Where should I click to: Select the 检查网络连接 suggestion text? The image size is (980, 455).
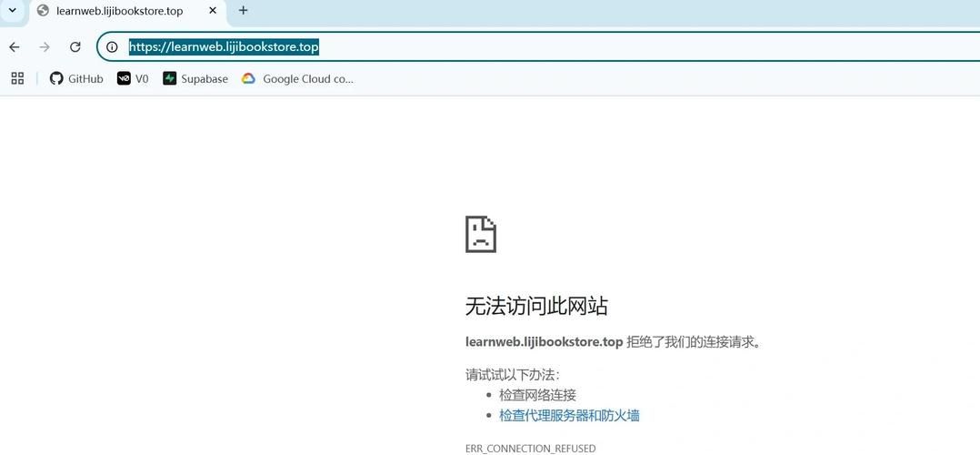tap(537, 395)
